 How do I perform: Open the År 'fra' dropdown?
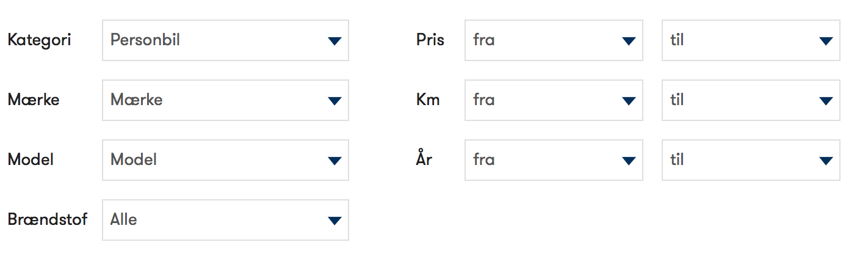pos(554,160)
